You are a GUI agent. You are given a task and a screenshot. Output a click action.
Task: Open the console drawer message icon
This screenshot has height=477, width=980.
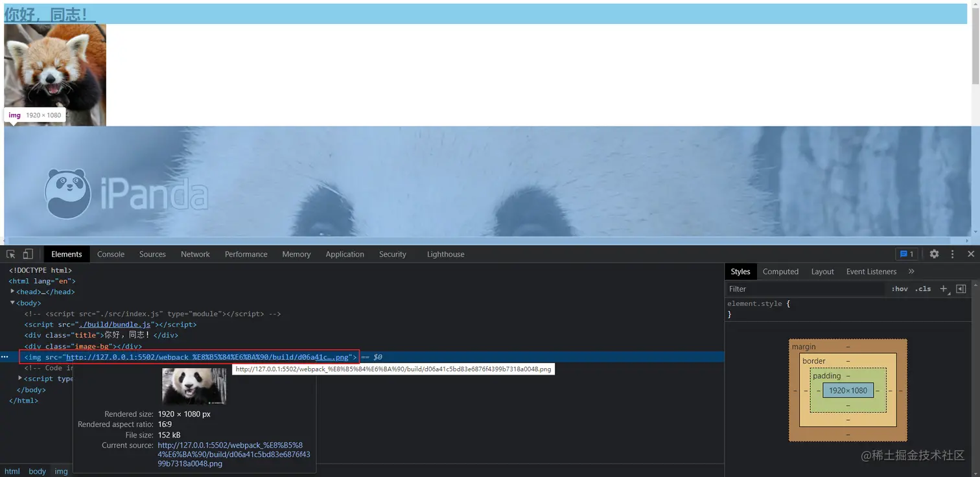904,254
